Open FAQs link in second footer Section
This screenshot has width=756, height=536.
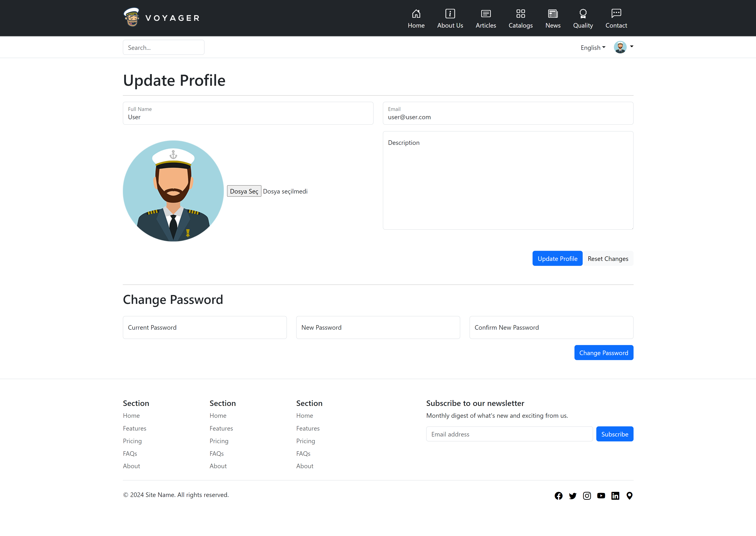216,453
